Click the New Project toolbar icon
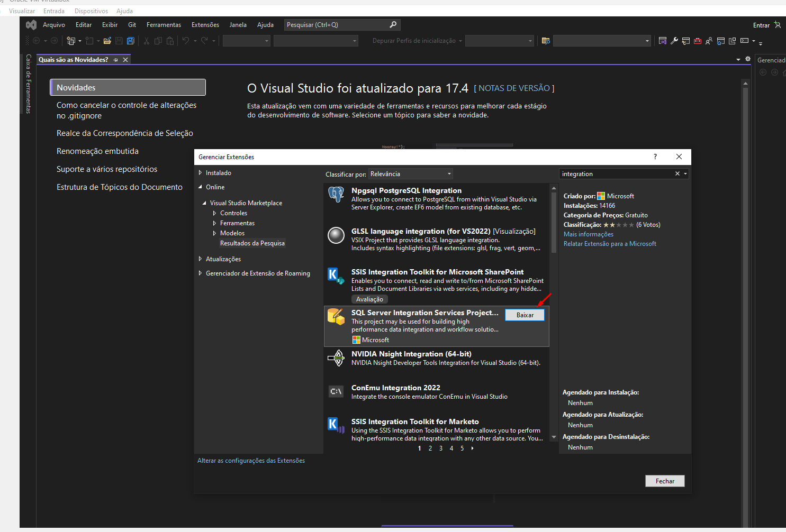 (x=71, y=41)
